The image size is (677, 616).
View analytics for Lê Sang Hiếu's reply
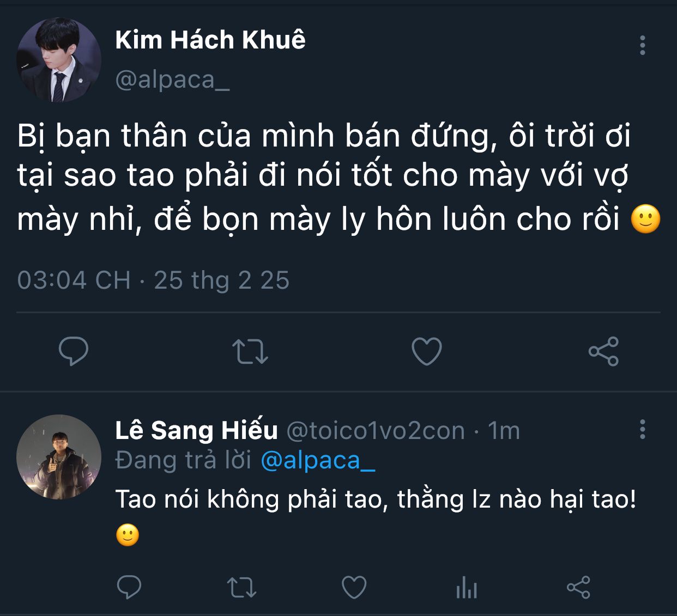pyautogui.click(x=467, y=588)
